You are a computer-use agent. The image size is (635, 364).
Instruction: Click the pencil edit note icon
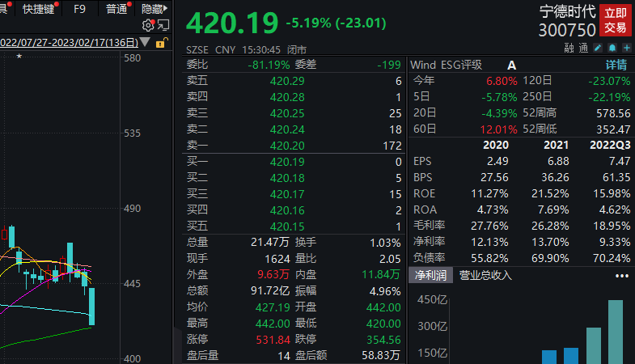tap(598, 49)
